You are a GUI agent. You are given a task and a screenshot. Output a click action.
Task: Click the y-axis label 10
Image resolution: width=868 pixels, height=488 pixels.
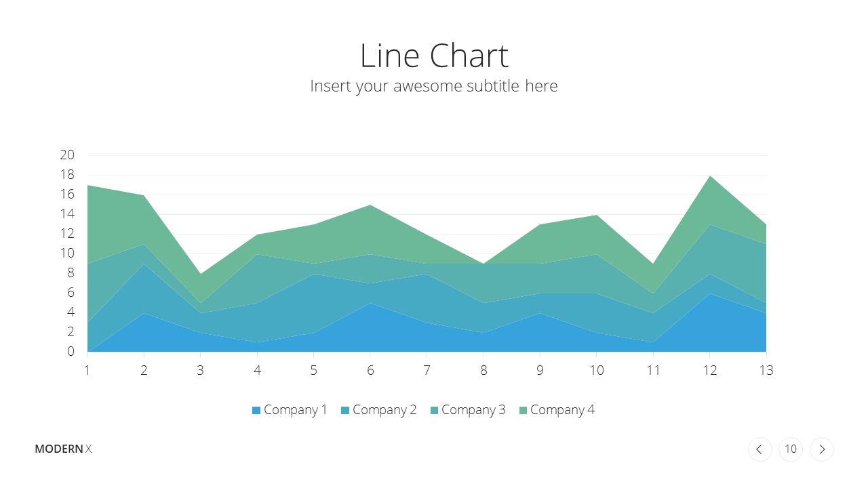click(67, 253)
